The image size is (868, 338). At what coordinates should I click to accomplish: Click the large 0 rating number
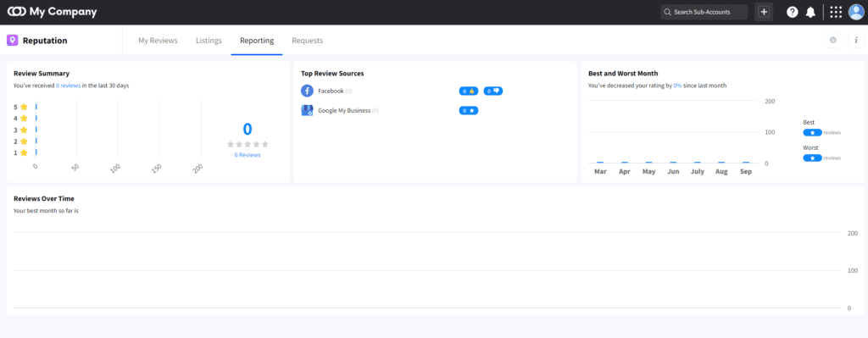click(248, 129)
